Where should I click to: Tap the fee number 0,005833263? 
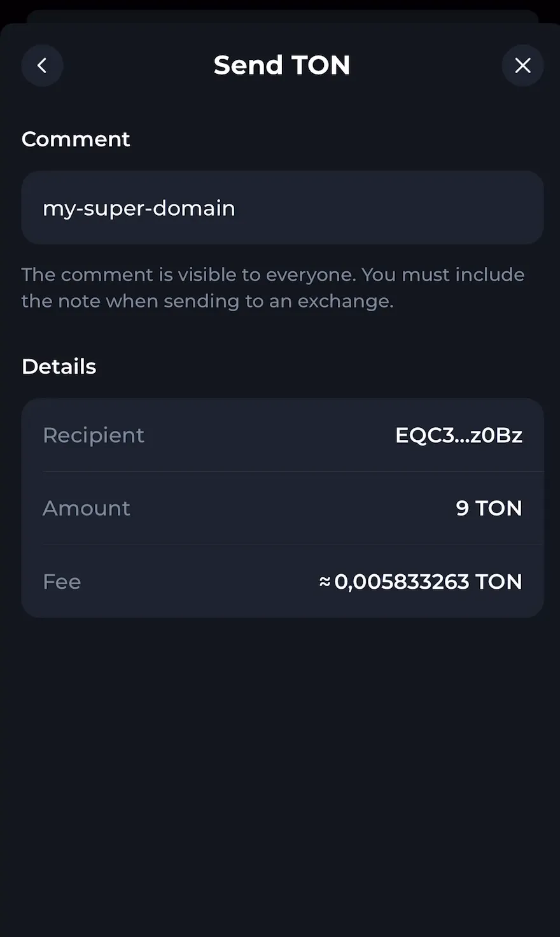pos(401,581)
